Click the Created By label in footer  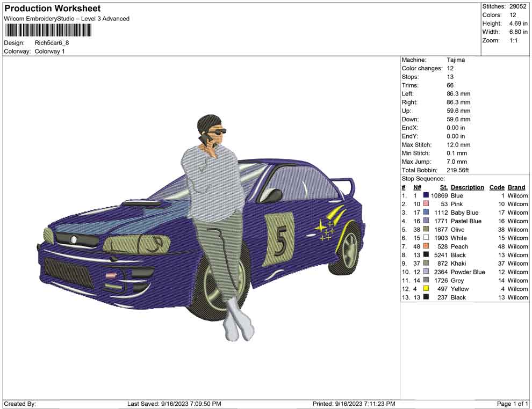20,404
